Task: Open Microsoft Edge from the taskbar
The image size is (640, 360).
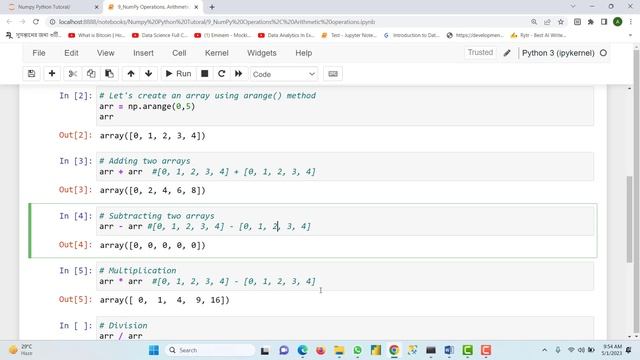Action: [x=302, y=350]
